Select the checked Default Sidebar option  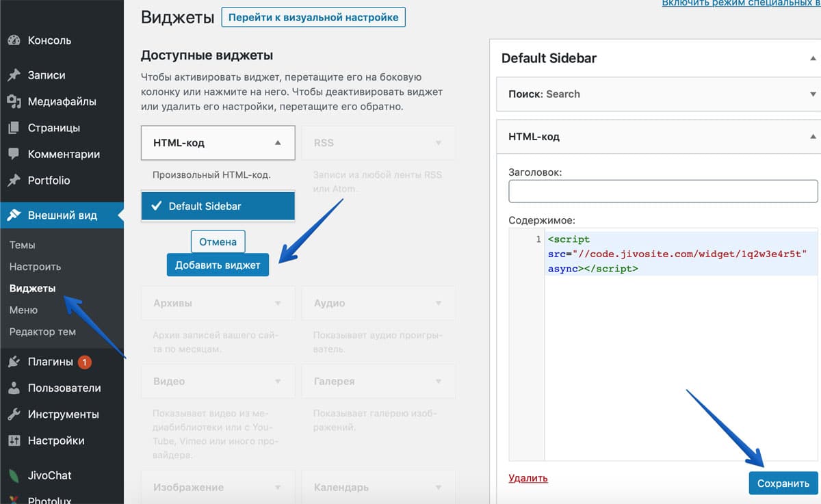coord(218,206)
